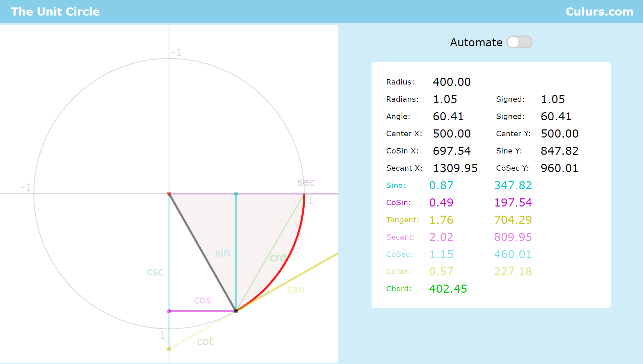Click the csc label on the diagram

coord(155,271)
